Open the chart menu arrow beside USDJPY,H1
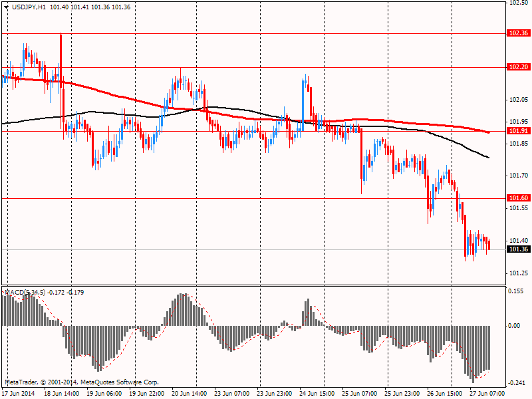 tap(6, 7)
